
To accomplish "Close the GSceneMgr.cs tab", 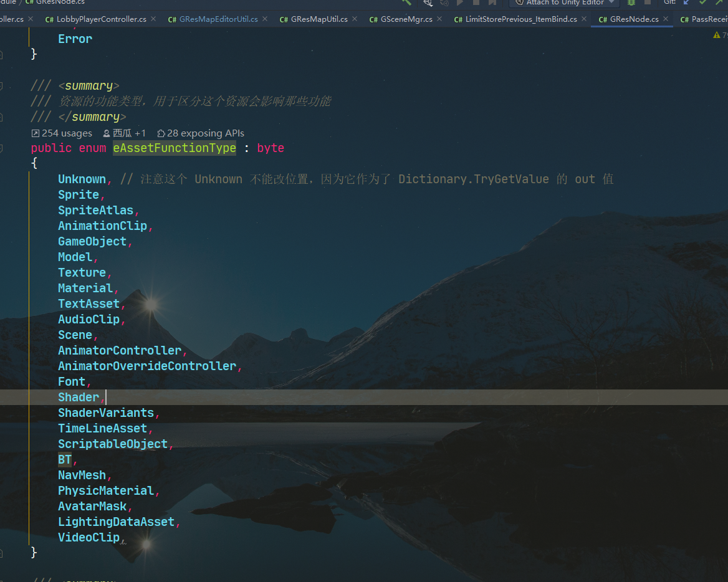I will 439,19.
